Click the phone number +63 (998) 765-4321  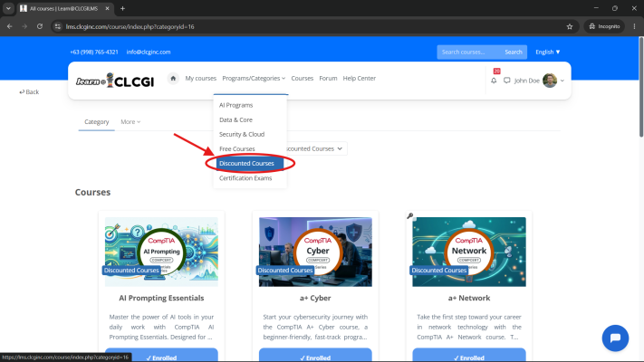(93, 52)
